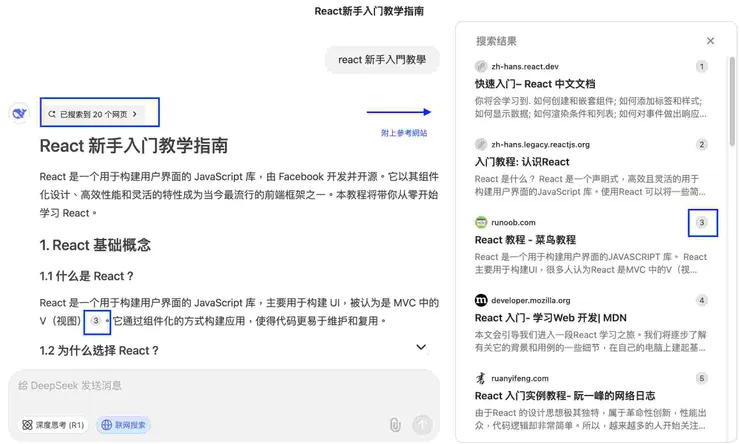This screenshot has width=740, height=444.
Task: Click the scroll-down chevron above the message box
Action: click(421, 347)
